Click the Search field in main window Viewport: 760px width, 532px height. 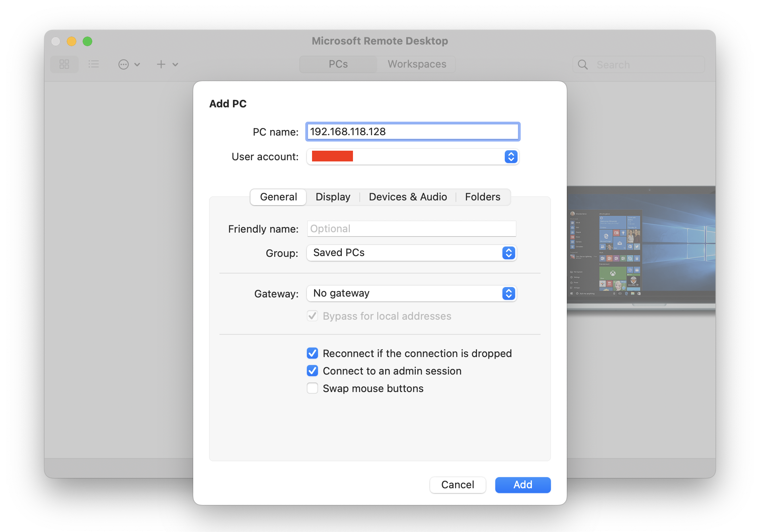click(x=638, y=65)
